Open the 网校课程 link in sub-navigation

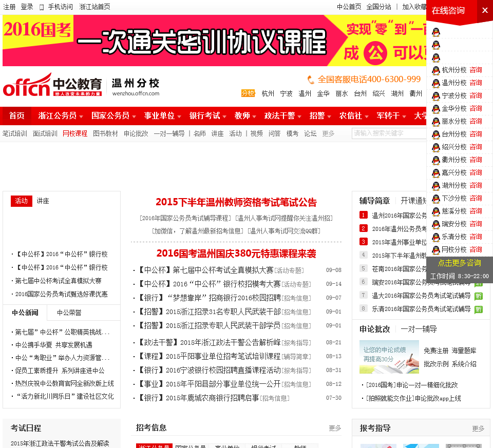click(75, 134)
